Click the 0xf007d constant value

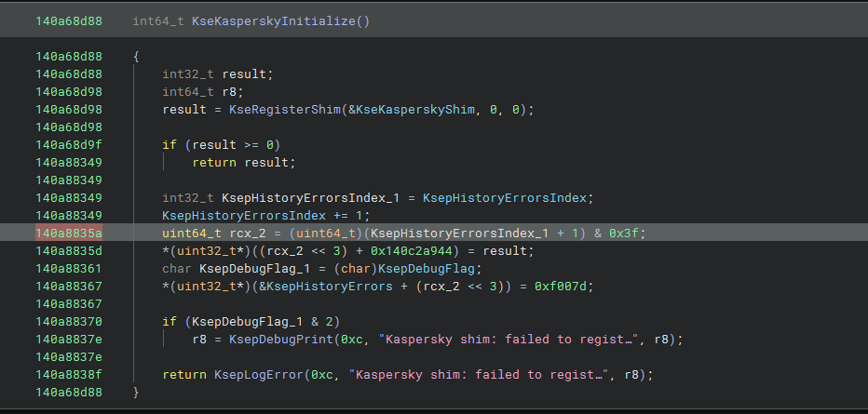coord(561,287)
